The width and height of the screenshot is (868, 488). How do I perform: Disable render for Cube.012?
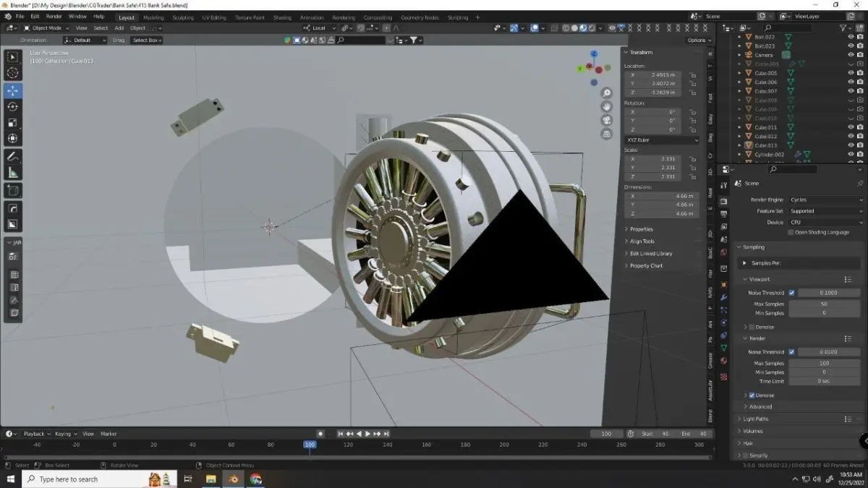860,136
